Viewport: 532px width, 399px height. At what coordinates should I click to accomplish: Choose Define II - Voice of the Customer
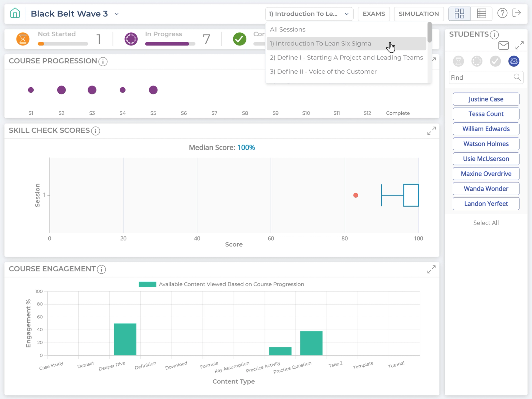tap(323, 72)
